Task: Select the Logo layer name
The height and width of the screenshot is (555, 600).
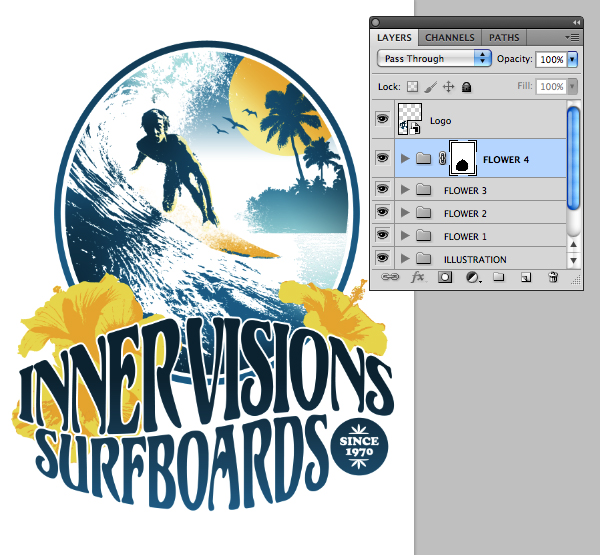Action: [x=440, y=121]
